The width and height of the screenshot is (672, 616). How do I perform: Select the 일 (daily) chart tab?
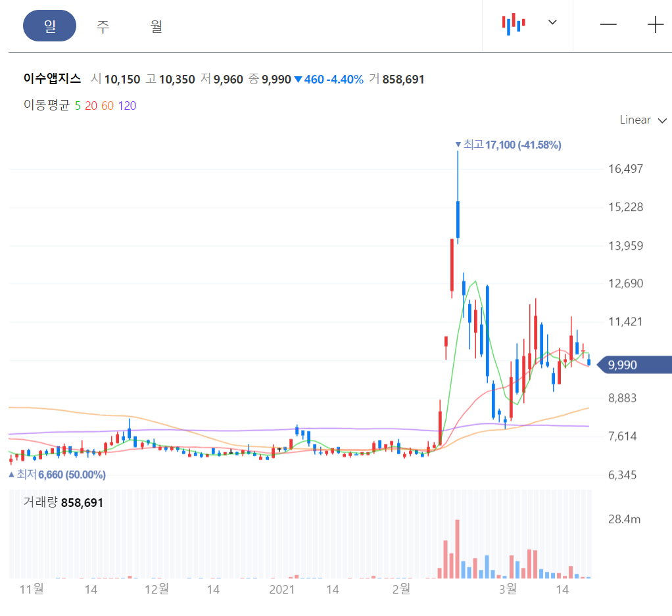pos(50,26)
